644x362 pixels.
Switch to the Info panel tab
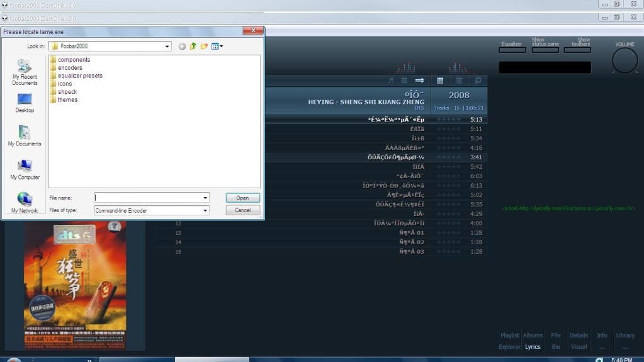(602, 336)
